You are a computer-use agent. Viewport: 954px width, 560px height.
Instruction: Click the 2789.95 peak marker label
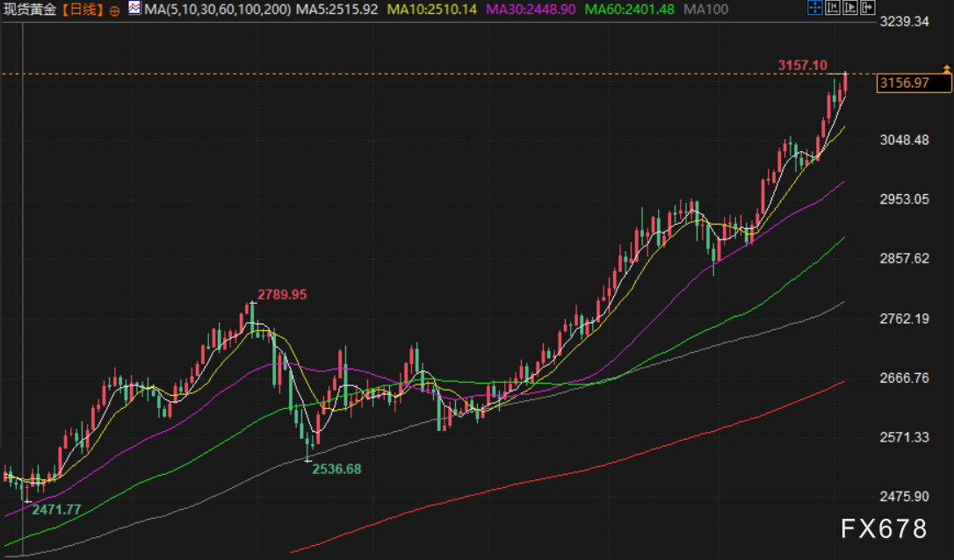(x=282, y=295)
